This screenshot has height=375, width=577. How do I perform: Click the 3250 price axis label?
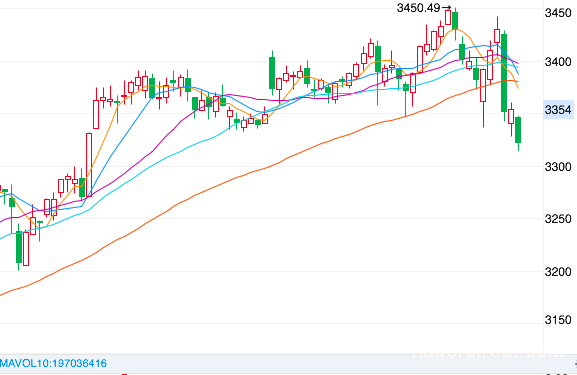558,219
